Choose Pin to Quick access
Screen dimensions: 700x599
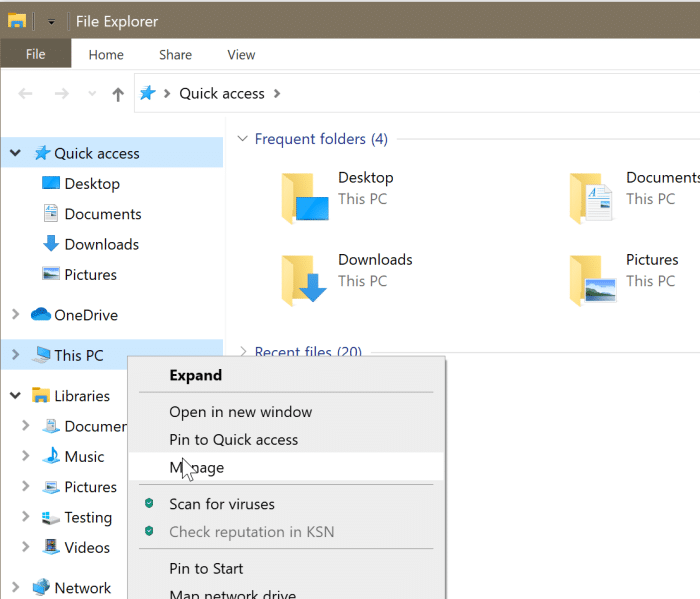pos(286,439)
